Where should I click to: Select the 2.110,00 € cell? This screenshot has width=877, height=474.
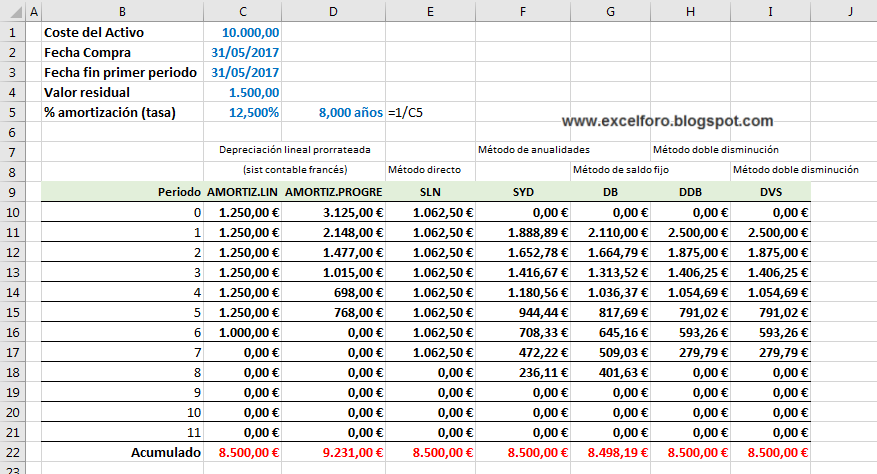point(611,232)
